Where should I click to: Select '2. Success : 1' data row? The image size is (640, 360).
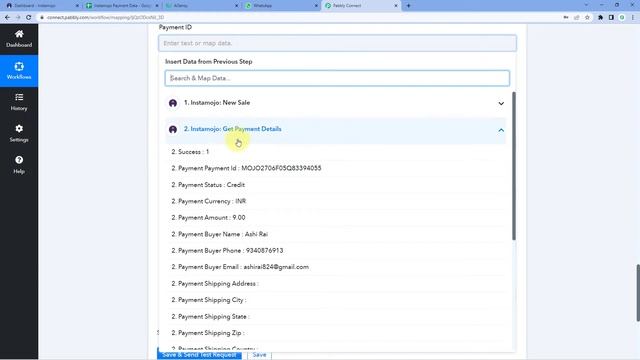pyautogui.click(x=336, y=152)
